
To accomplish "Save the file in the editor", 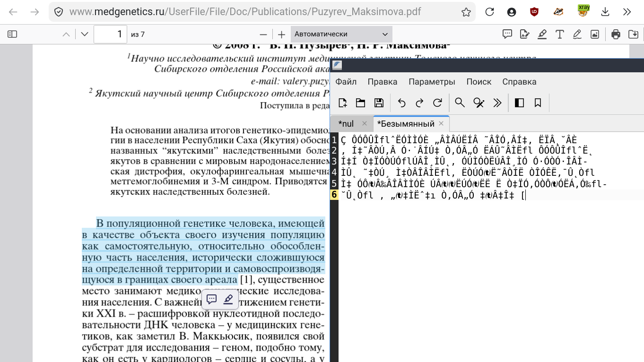I will [379, 103].
